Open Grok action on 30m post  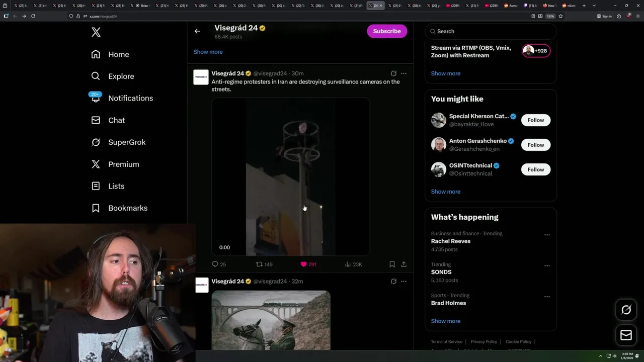click(393, 73)
